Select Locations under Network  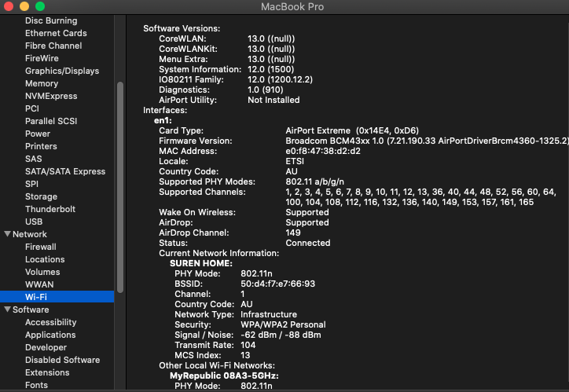(45, 259)
